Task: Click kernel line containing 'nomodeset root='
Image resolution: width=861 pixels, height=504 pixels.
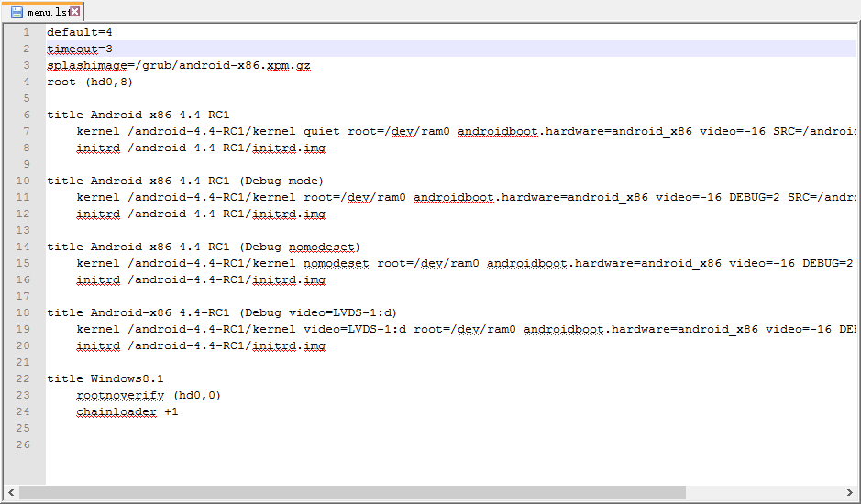Action: coord(466,263)
